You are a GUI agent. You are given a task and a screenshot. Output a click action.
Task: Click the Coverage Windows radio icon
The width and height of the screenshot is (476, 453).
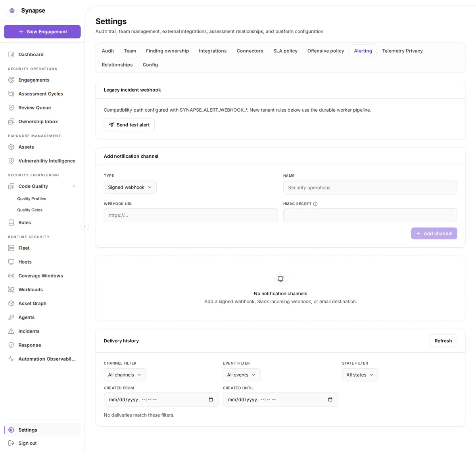(x=11, y=275)
